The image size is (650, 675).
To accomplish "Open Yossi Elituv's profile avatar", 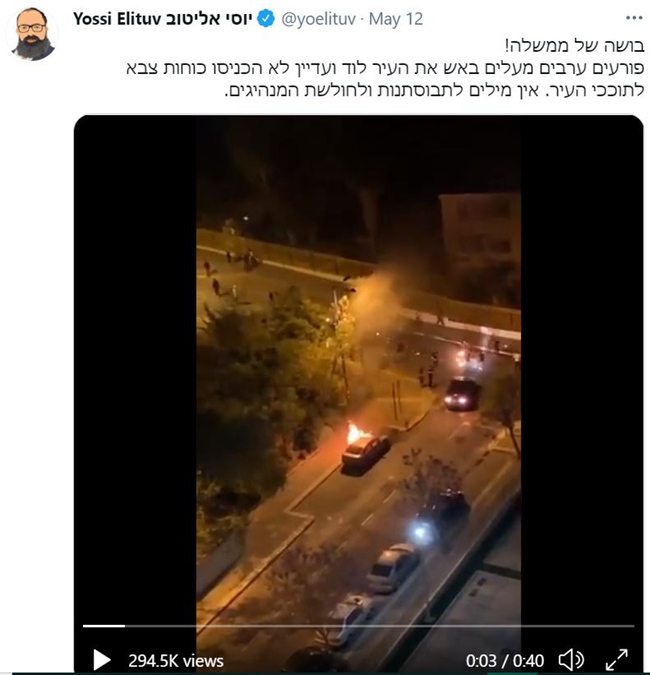I will pyautogui.click(x=32, y=34).
